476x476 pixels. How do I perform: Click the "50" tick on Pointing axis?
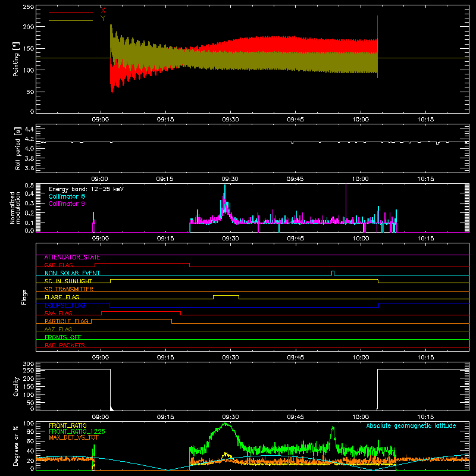(x=30, y=92)
